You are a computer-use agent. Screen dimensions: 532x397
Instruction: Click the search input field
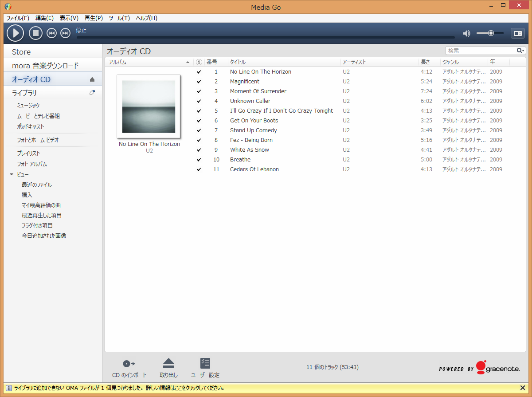[x=481, y=51]
